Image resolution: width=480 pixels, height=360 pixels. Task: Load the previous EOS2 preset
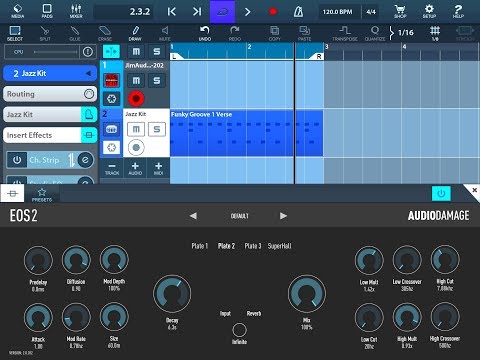[193, 216]
